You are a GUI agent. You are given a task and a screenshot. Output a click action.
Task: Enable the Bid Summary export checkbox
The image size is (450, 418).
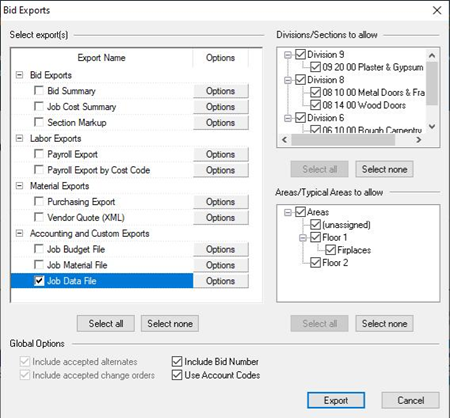tap(39, 90)
